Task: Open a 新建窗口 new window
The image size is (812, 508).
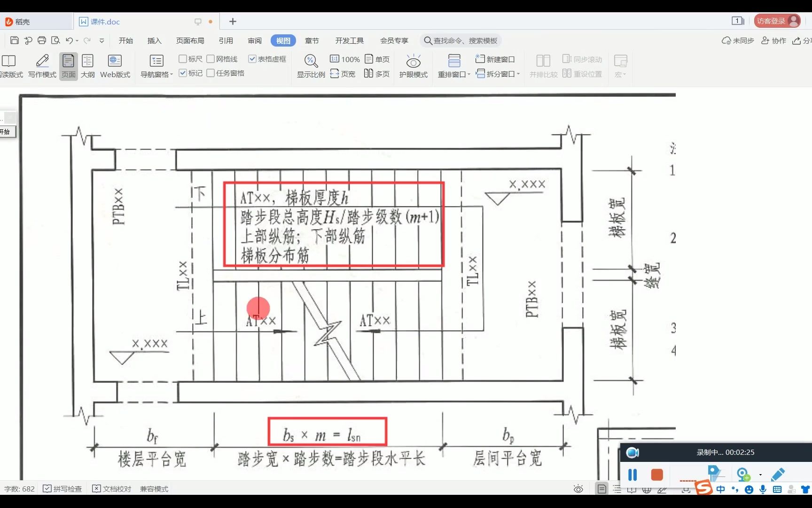Action: (x=496, y=59)
